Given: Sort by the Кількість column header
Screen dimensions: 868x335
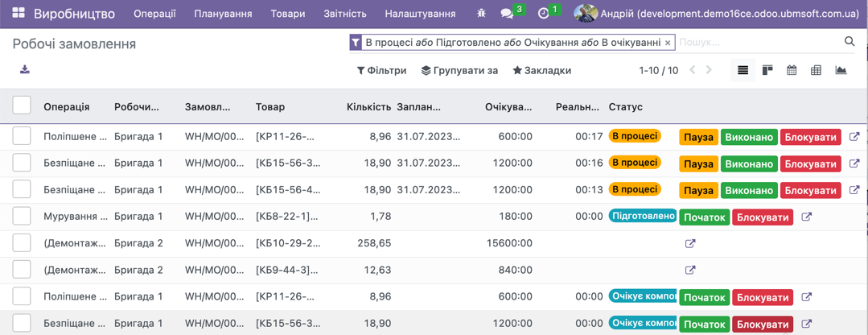Looking at the screenshot, I should tap(369, 107).
